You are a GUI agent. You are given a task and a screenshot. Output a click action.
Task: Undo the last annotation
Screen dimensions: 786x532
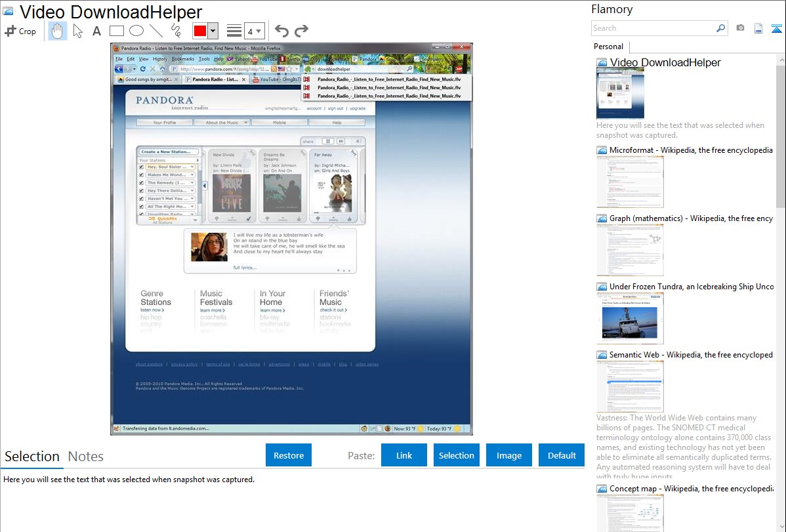[x=281, y=31]
